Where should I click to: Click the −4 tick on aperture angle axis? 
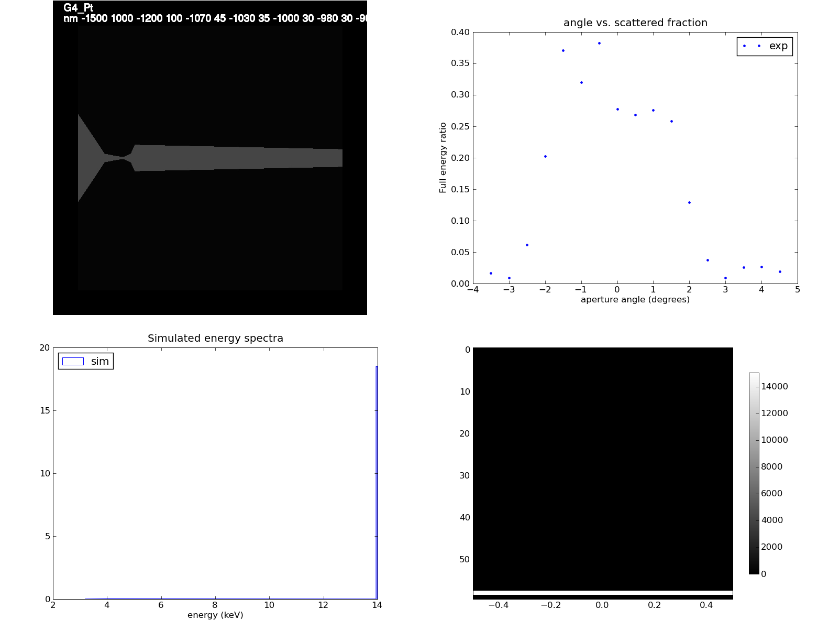(473, 289)
